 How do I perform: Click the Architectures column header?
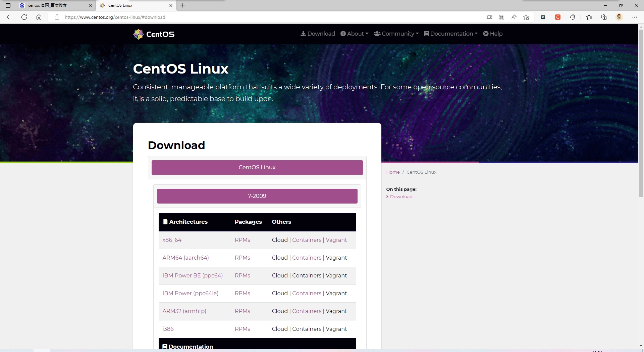[185, 222]
